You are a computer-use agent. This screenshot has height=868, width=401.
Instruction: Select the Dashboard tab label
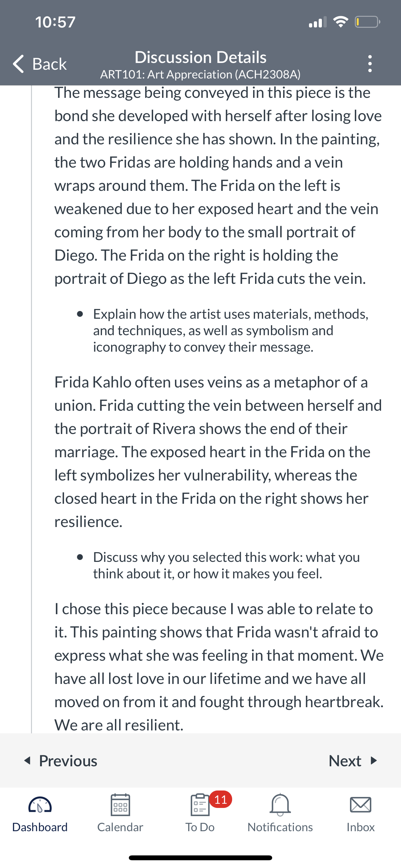pyautogui.click(x=40, y=827)
